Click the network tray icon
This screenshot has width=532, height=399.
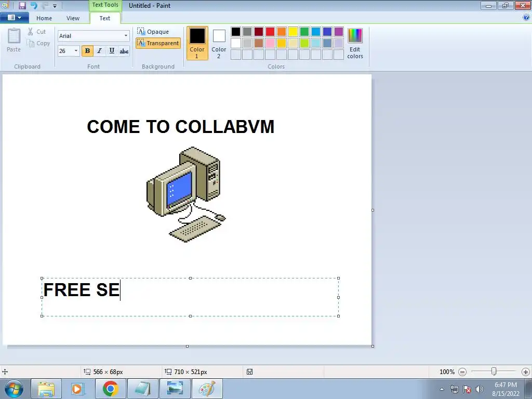click(x=454, y=389)
